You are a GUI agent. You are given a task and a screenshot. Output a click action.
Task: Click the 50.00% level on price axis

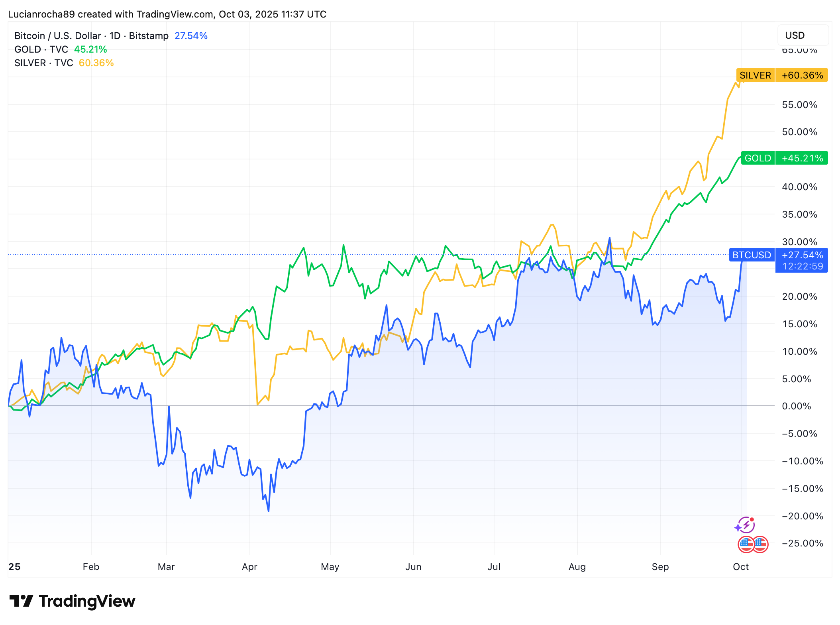(x=799, y=132)
